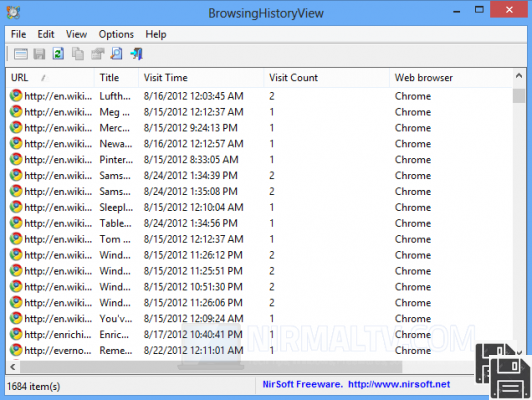Click the 1684 item(s) status bar text
This screenshot has height=400, width=532.
[x=34, y=386]
